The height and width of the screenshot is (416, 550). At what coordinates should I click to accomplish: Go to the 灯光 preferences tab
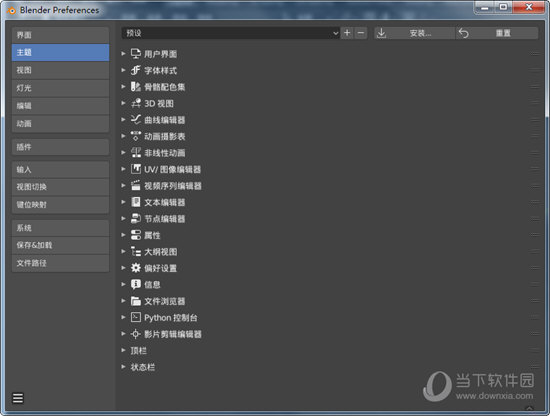coord(60,88)
